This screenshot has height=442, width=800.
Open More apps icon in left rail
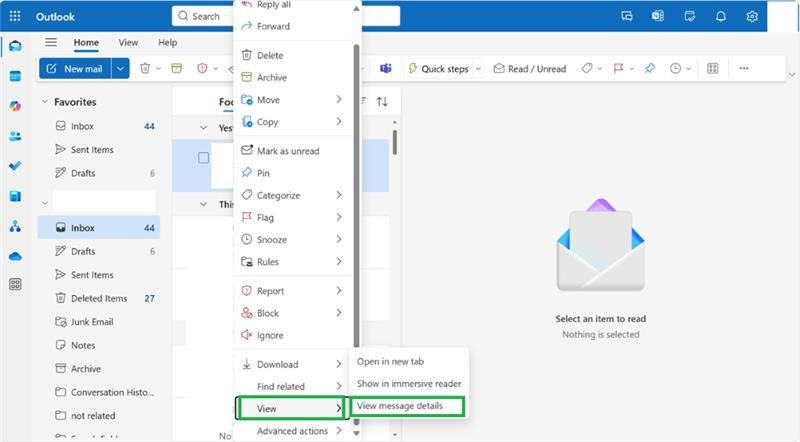pos(15,284)
